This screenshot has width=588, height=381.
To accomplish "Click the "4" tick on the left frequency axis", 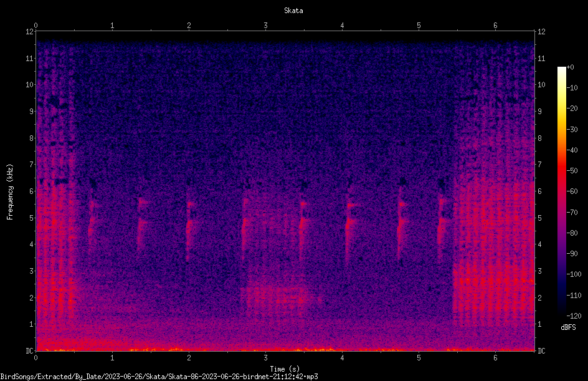I will click(x=32, y=244).
